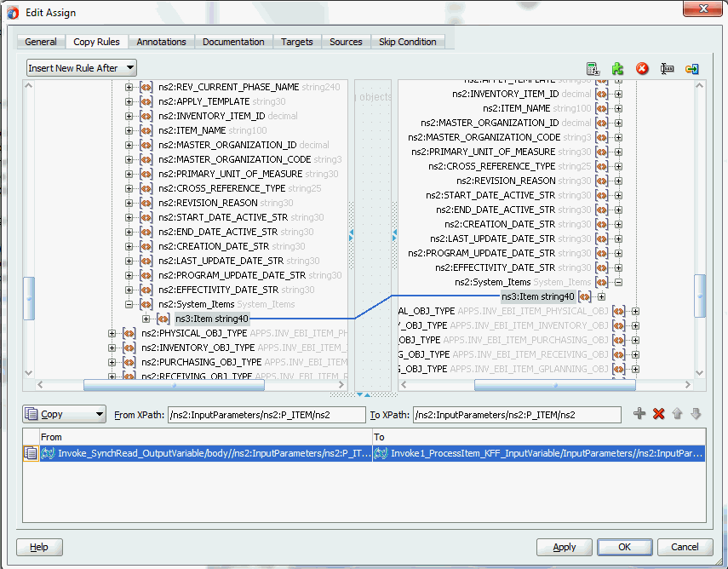Delete selected rule with red X icon
Viewport: 728px width, 569px height.
(x=658, y=413)
